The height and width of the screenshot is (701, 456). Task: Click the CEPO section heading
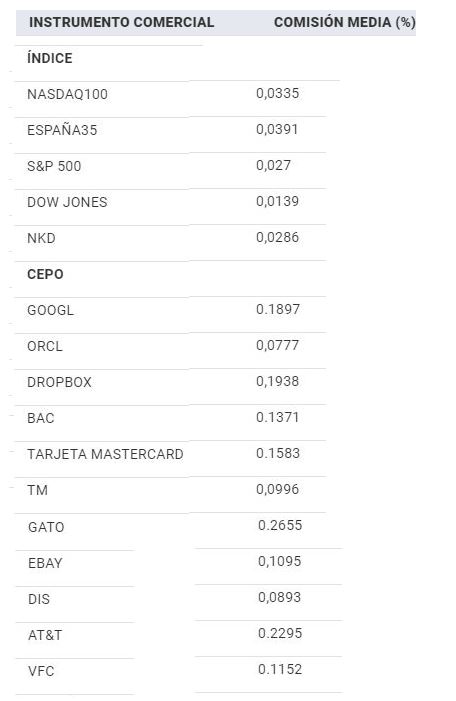(x=45, y=274)
